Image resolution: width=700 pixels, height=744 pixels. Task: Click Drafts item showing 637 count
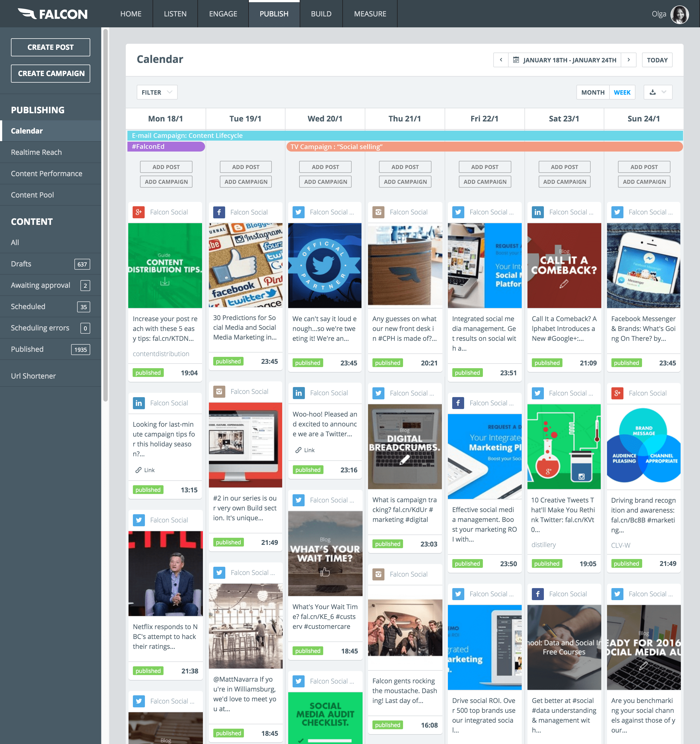tap(49, 264)
